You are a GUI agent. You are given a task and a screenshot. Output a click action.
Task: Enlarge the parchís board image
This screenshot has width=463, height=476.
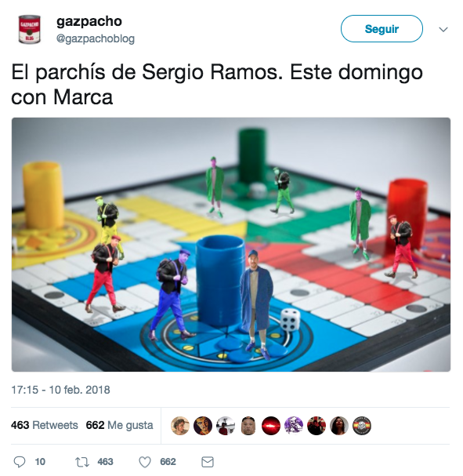point(231,245)
